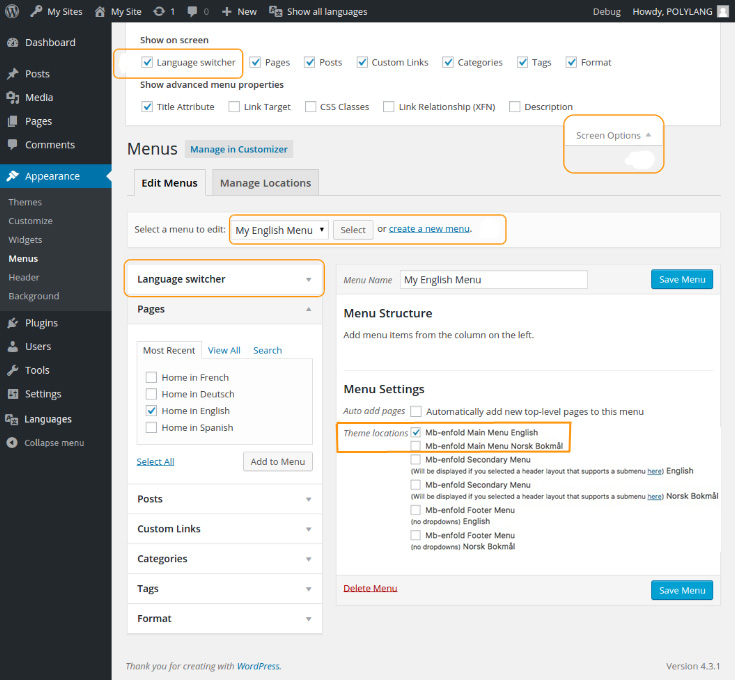Screen dimensions: 735x680
Task: Check Mb-enfold Main Menu Norsk Bokmål location
Action: click(415, 446)
